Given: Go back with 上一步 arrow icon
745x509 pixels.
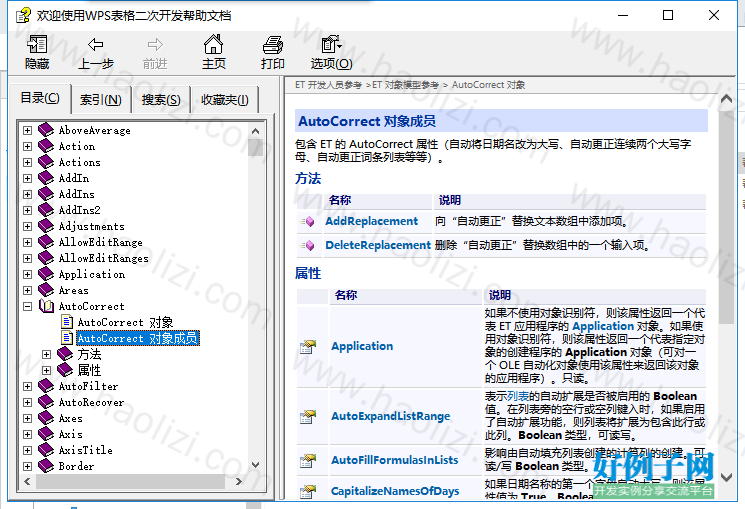Looking at the screenshot, I should click(96, 44).
